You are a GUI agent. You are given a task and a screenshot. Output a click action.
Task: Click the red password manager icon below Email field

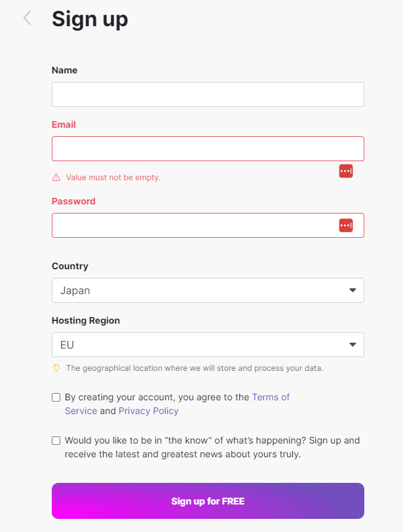pos(345,171)
